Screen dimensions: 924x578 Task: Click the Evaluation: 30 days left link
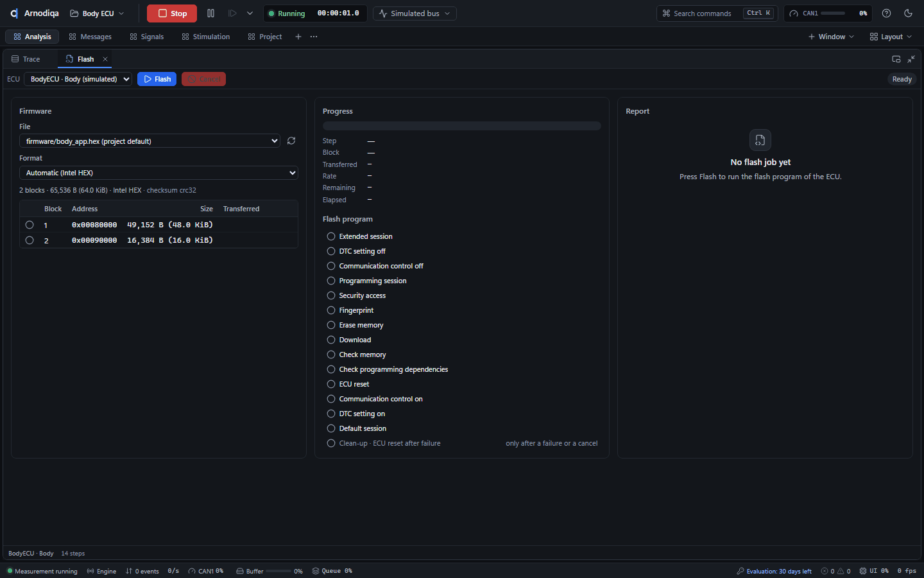(x=774, y=571)
